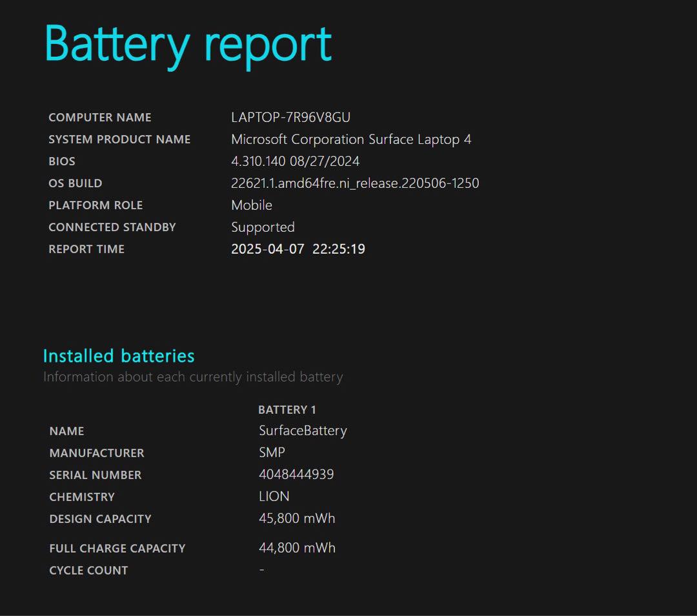Select the MANUFACTURER label

point(97,453)
